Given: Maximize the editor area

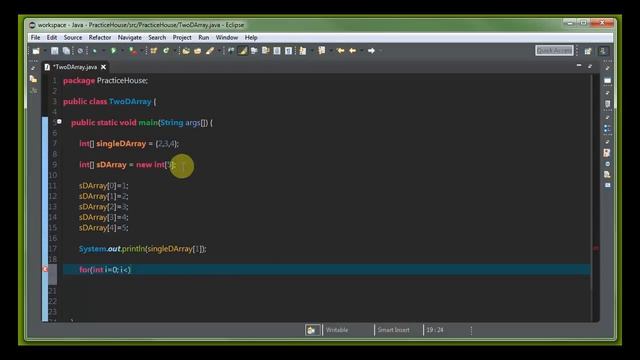Looking at the screenshot, I should click(590, 66).
